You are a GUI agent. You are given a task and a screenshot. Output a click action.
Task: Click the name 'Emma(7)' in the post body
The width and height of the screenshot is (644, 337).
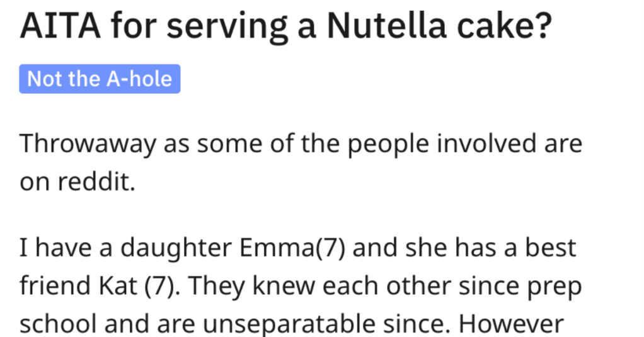[x=292, y=248]
